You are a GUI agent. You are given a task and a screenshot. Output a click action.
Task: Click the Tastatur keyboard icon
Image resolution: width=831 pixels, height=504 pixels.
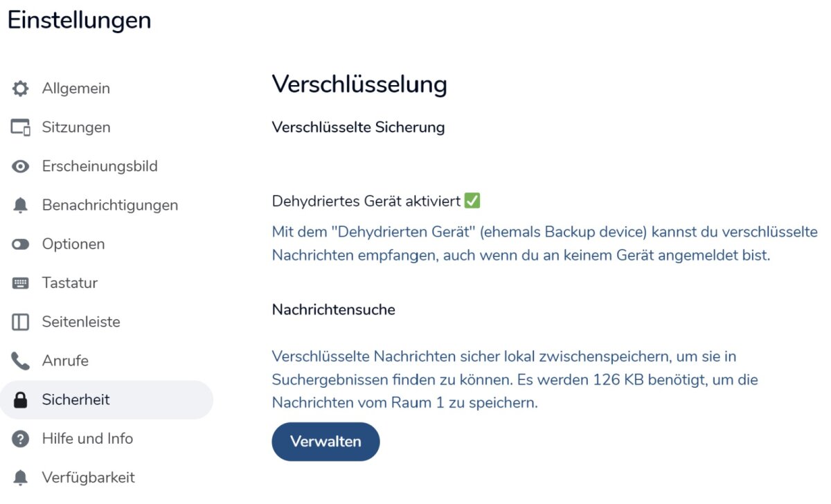coord(21,283)
